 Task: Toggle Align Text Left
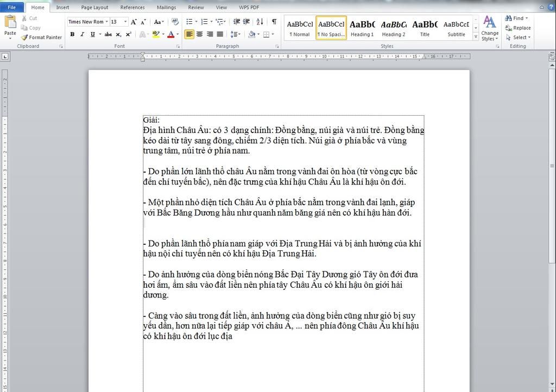click(189, 34)
